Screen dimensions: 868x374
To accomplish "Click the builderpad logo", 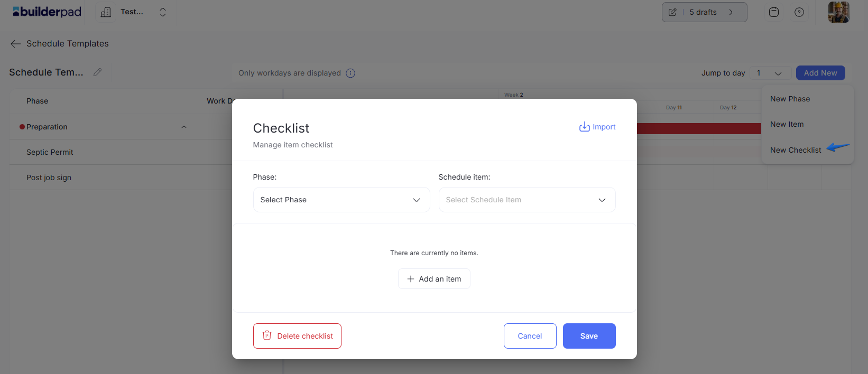I will [47, 12].
